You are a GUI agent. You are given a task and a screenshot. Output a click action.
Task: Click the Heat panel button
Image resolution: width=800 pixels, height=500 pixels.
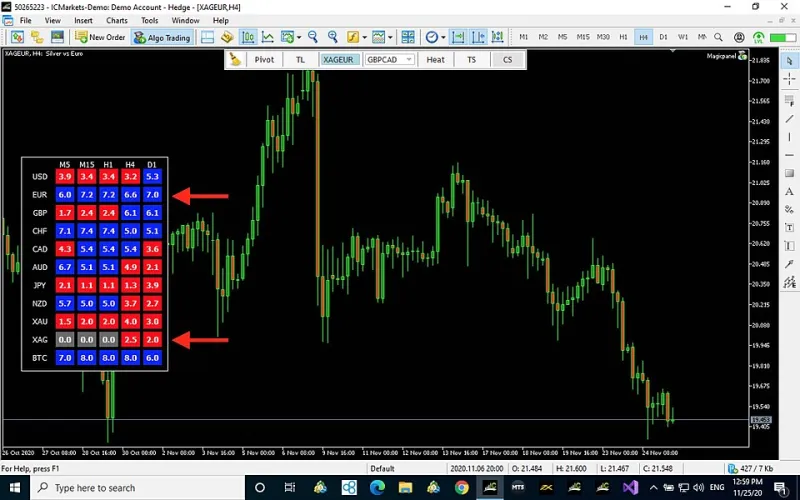[435, 60]
